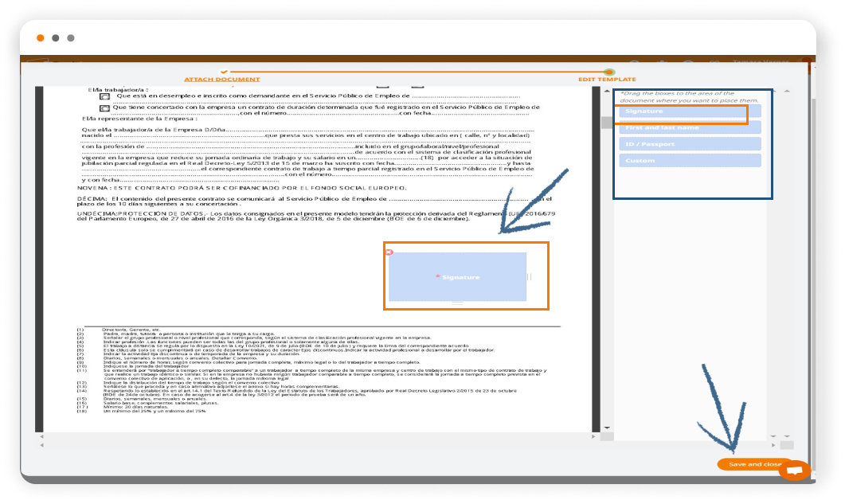845x504 pixels.
Task: Tick the 'Que está en desempleo' checkbox
Action: 104,96
